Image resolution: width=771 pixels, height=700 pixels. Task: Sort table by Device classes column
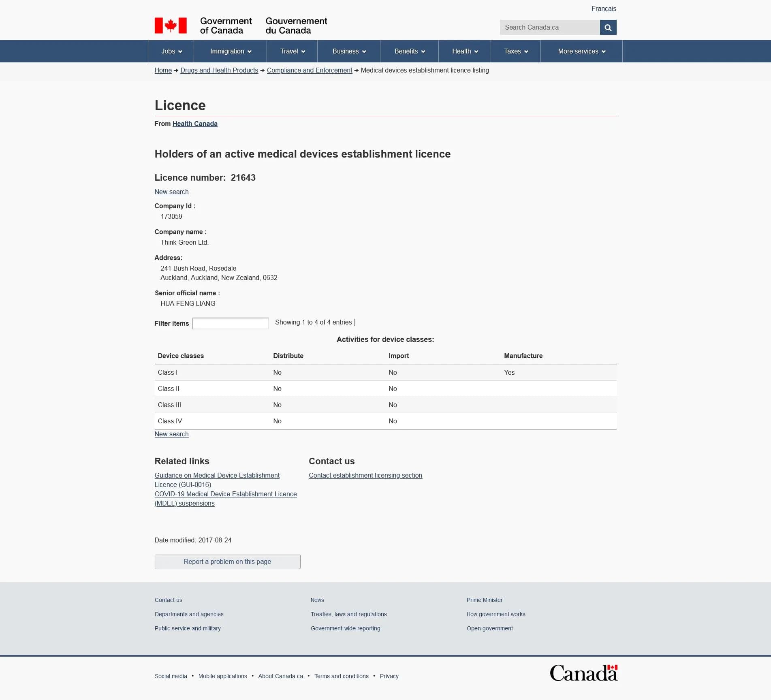coord(181,356)
